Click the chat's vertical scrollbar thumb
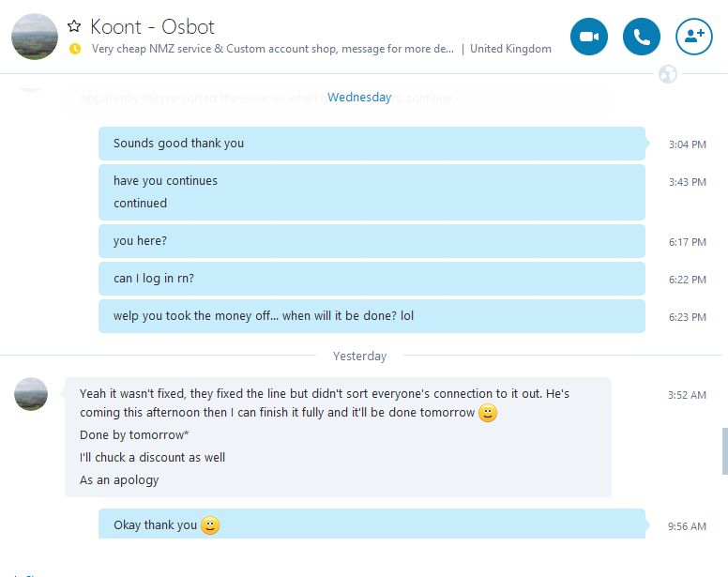728x577 pixels. pos(724,452)
